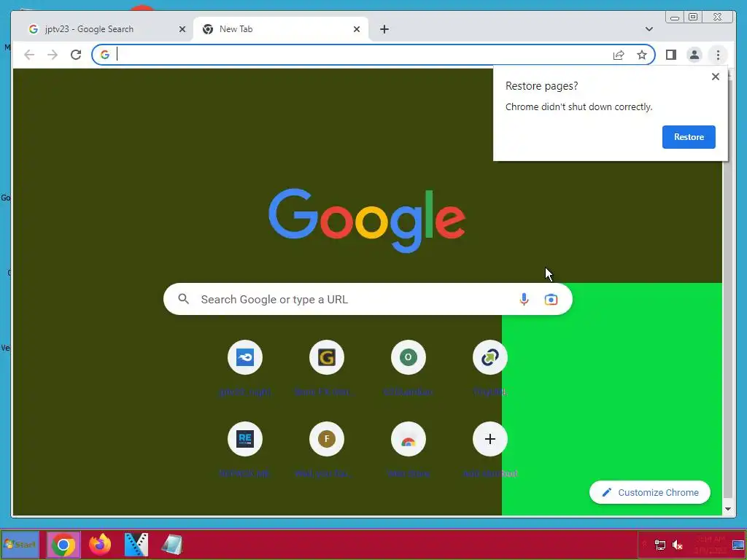747x560 pixels.
Task: Expand the tab search dropdown arrow
Action: [649, 29]
